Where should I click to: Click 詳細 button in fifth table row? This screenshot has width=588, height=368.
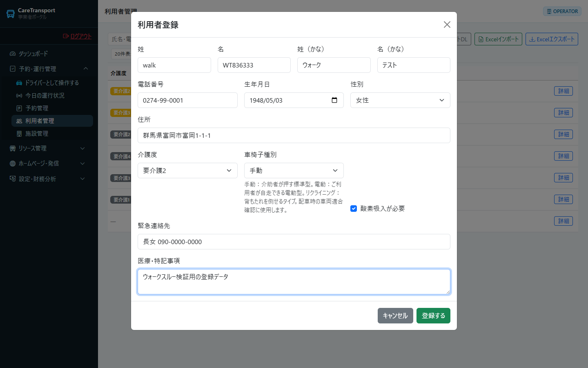click(563, 178)
